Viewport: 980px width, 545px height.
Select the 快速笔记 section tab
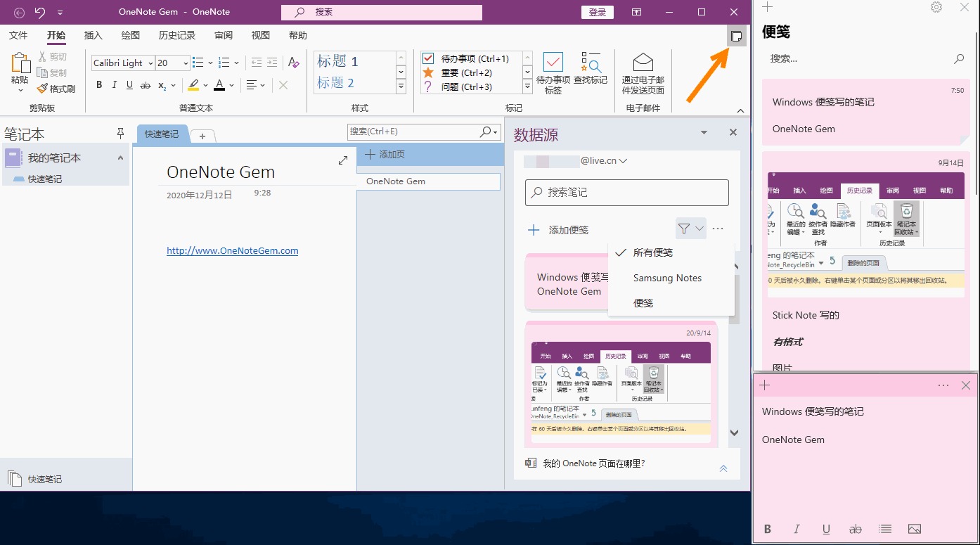[162, 134]
